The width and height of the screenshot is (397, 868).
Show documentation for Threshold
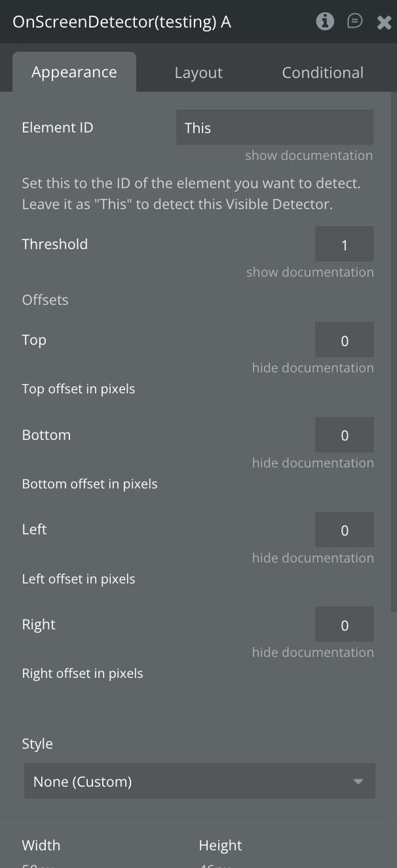click(310, 272)
